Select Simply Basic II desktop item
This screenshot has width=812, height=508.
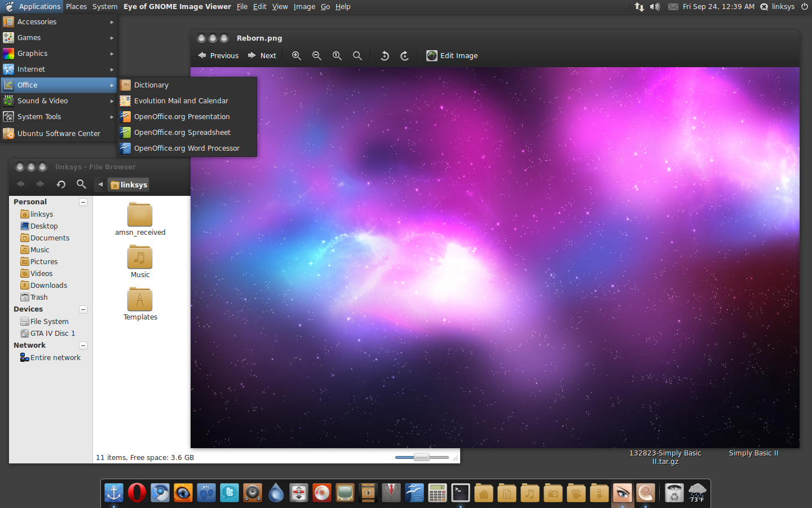(753, 453)
